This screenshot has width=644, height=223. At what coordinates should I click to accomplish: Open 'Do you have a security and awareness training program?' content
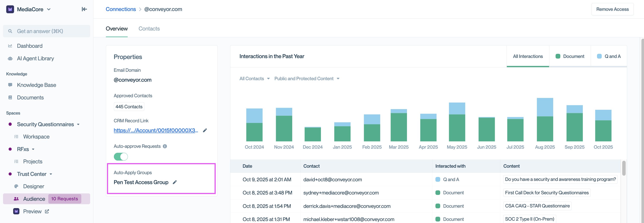pyautogui.click(x=560, y=179)
